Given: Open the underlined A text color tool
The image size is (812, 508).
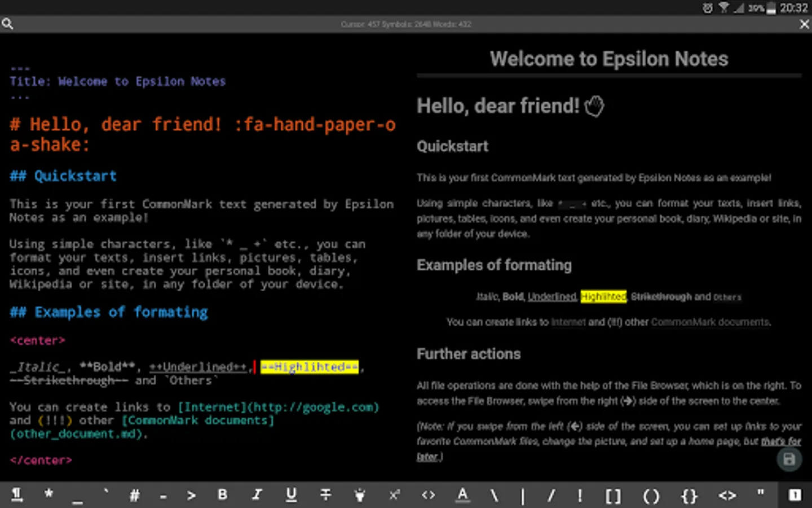Looking at the screenshot, I should pos(462,495).
